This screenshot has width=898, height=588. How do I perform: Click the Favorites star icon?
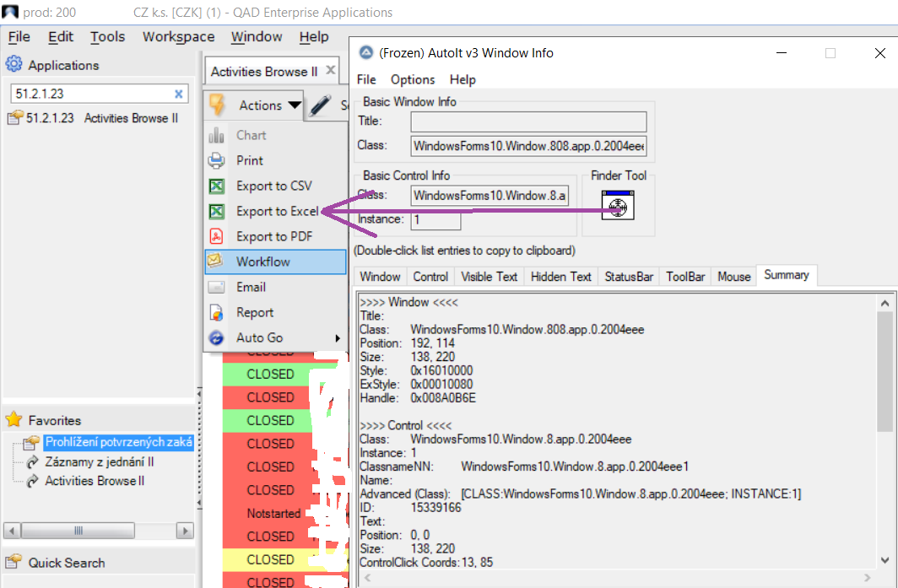14,419
